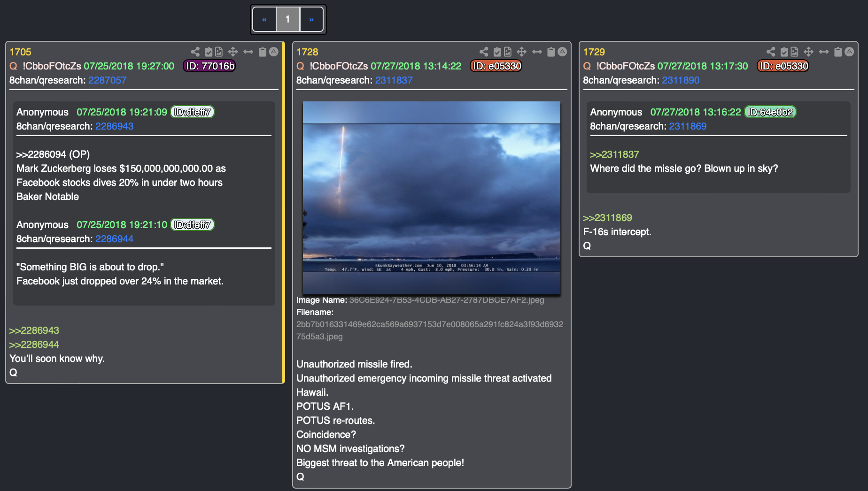
Task: Click the timestamp 07/27/2018 13:17:30
Action: (703, 66)
